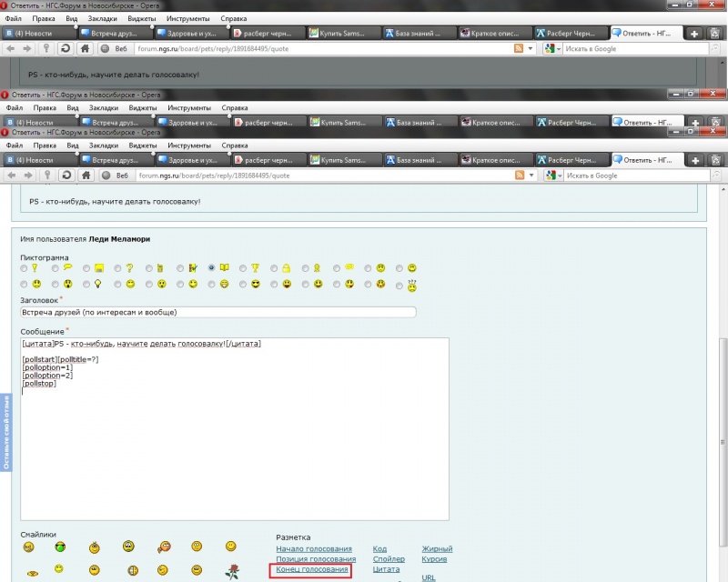Viewport: 728px width, 582px height.
Task: Open the Google search engine dropdown
Action: click(553, 176)
